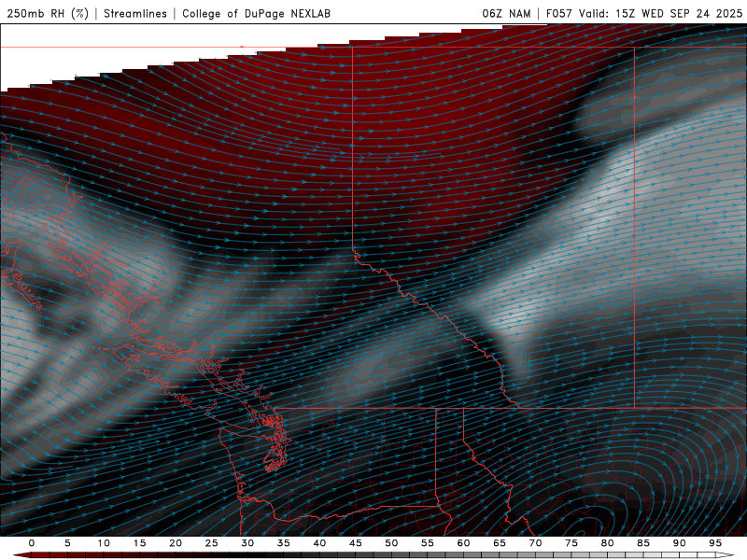The width and height of the screenshot is (747, 560).
Task: Click the '75' color scale label
Action: click(x=571, y=543)
